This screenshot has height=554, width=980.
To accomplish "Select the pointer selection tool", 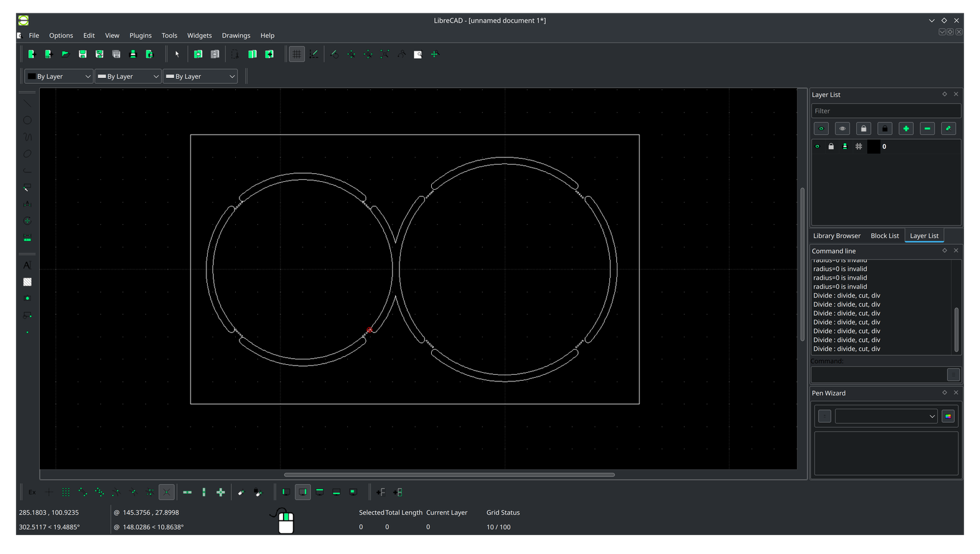I will (x=177, y=54).
